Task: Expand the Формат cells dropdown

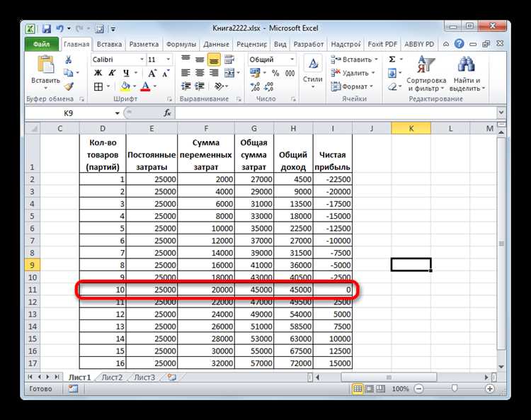Action: [371, 86]
